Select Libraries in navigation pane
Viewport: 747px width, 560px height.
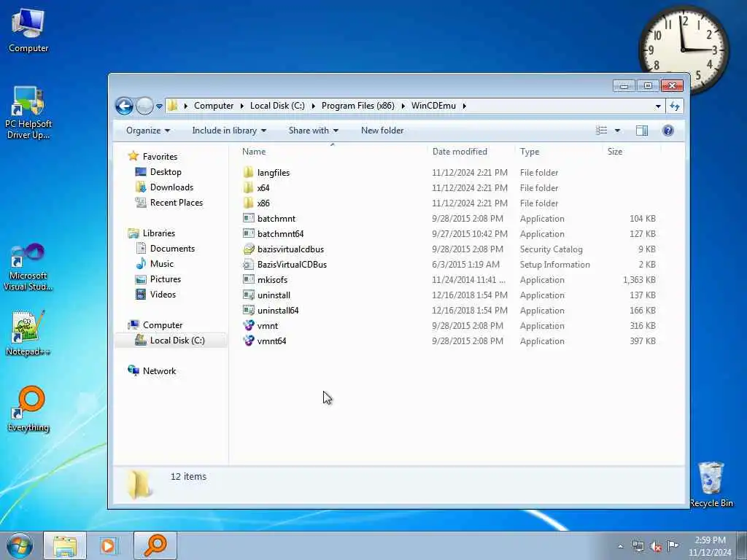(158, 233)
